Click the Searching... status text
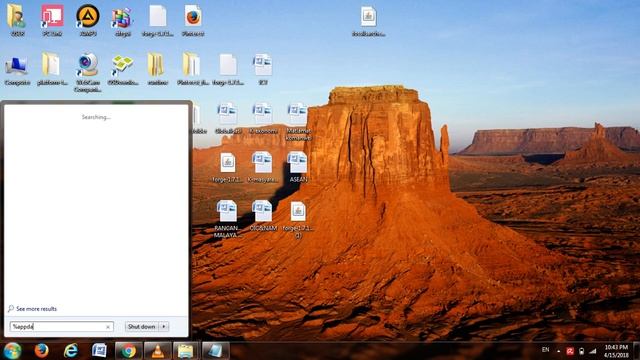This screenshot has height=360, width=640. click(x=96, y=117)
